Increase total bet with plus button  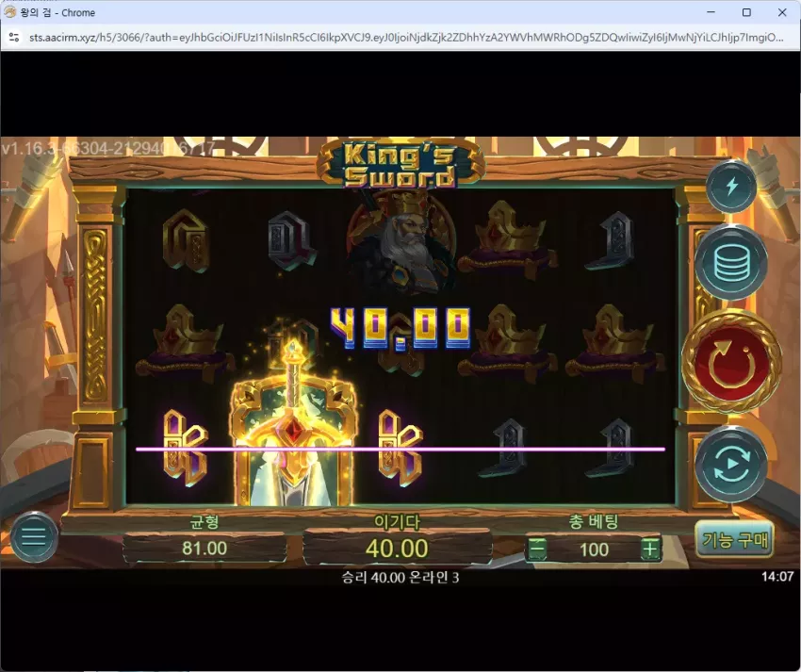click(650, 549)
